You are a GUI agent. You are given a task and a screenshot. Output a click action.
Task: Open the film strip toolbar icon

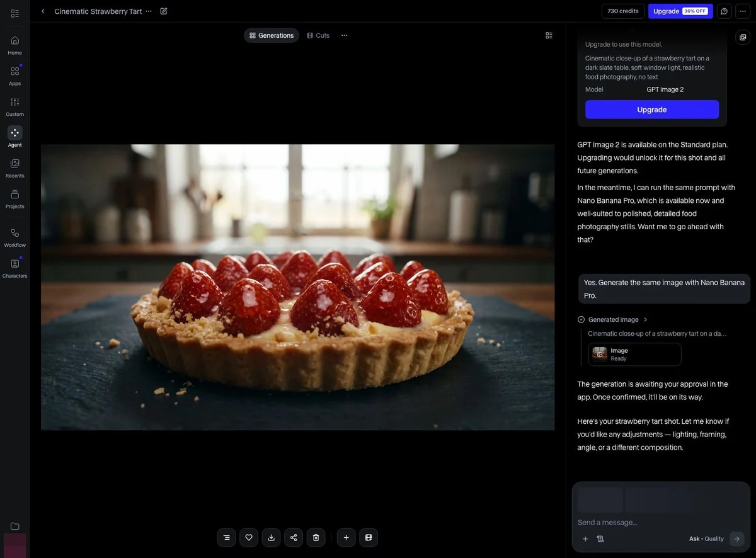pyautogui.click(x=369, y=537)
